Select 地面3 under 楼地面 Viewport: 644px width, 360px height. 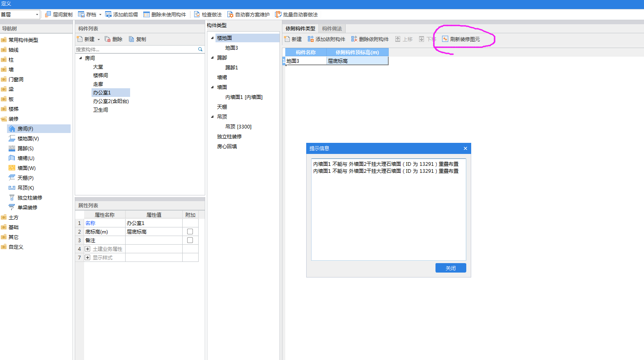pyautogui.click(x=231, y=48)
